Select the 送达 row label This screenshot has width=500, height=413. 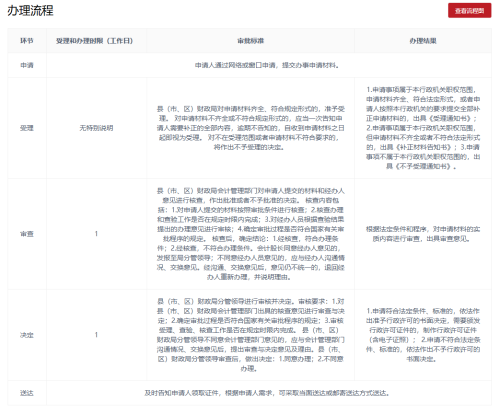[x=27, y=393]
